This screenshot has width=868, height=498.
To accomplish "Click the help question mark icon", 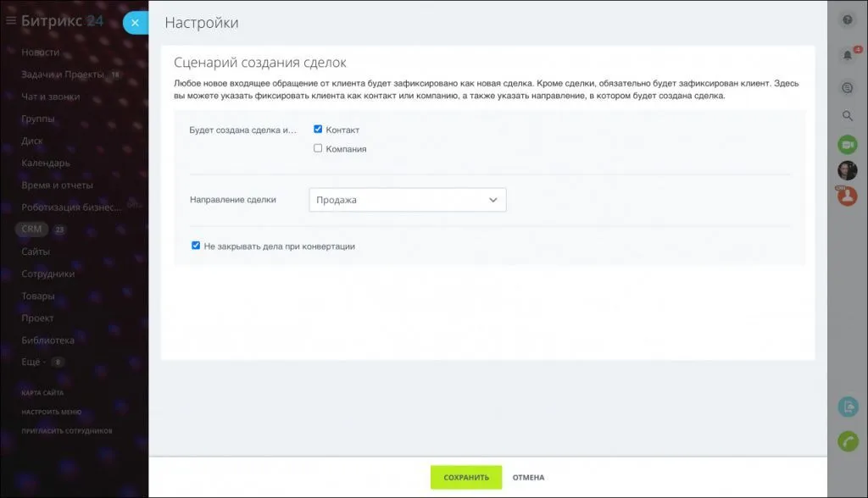I will pos(847,20).
